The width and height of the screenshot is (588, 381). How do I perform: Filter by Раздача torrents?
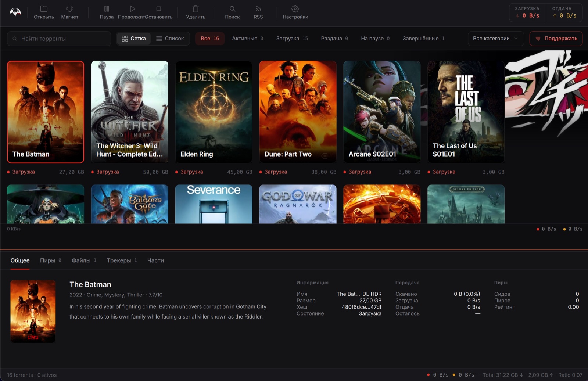tap(334, 39)
